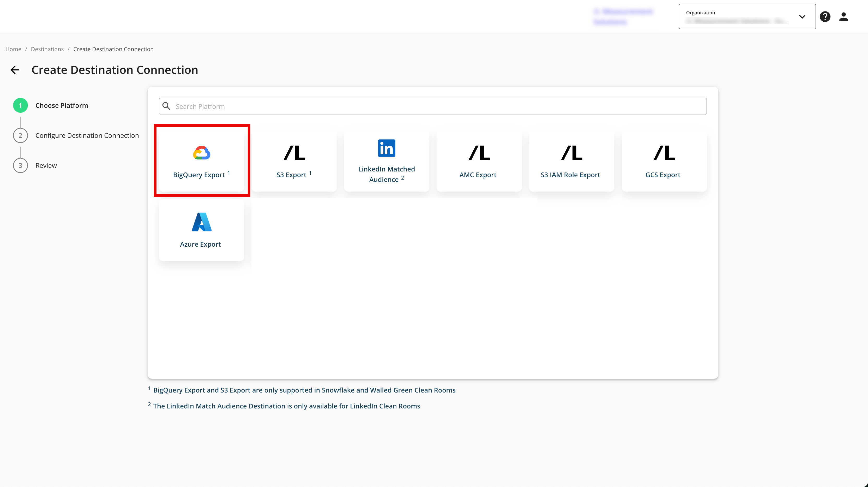Select the BigQuery Export cloud icon
The height and width of the screenshot is (487, 868).
click(x=202, y=153)
